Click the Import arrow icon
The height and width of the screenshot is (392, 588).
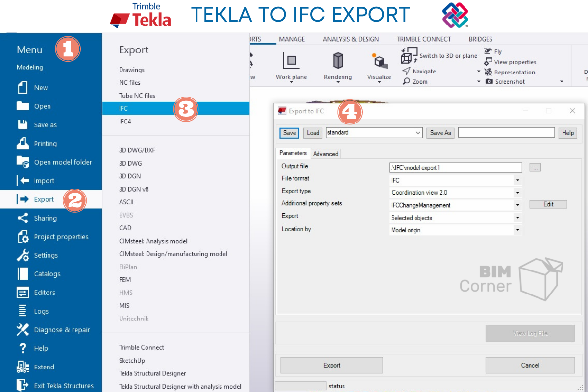23,180
